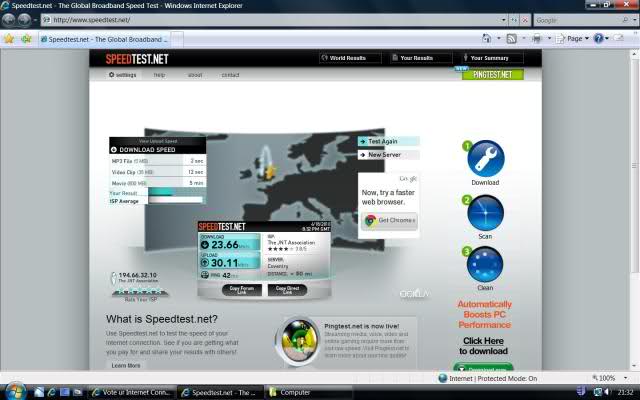640x400 pixels.
Task: Click the Google search magnifier icon
Action: point(625,20)
